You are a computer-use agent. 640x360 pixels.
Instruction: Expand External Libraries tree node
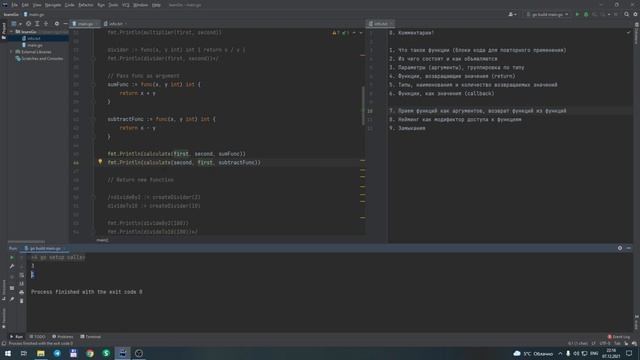coord(12,52)
